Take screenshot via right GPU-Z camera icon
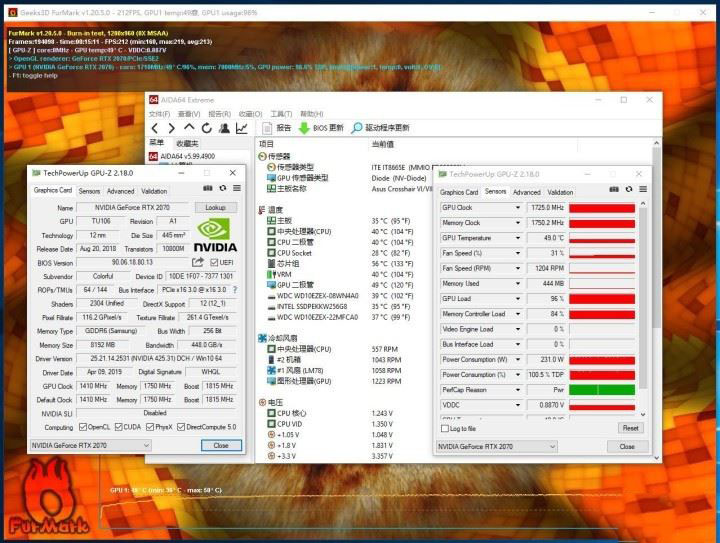The width and height of the screenshot is (720, 543). tap(614, 189)
